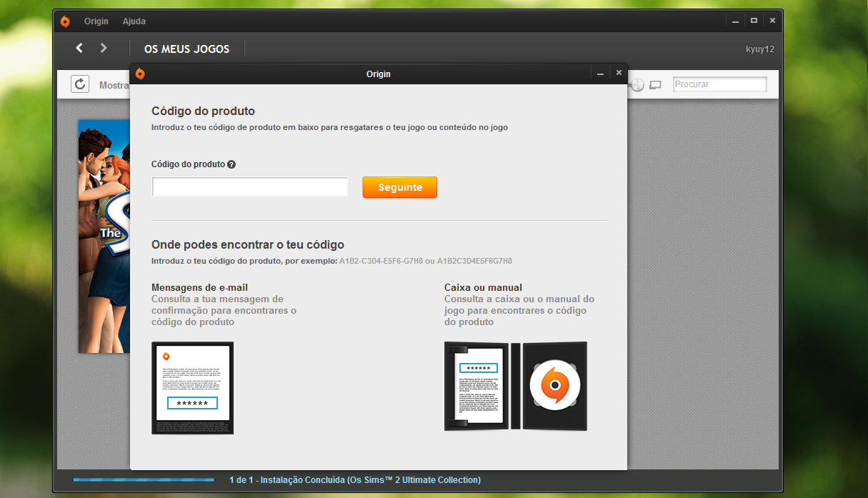Minimize the Origin product code dialog
Image resolution: width=868 pixels, height=498 pixels.
pos(600,74)
